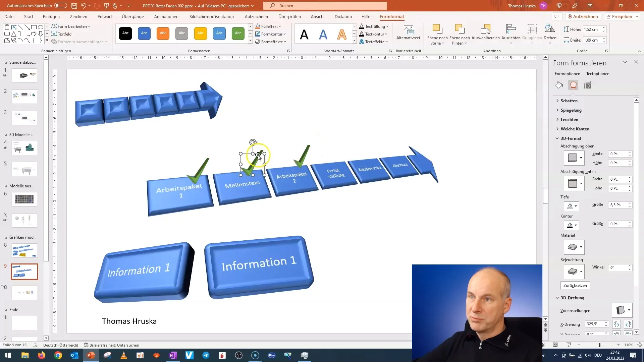Click the Textoptionen tab in panel

point(598,73)
